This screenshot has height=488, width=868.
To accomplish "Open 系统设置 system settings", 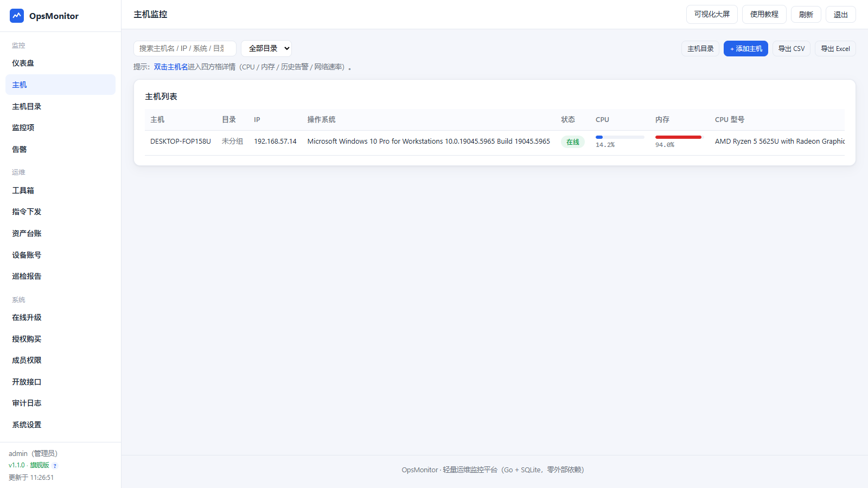I will [x=60, y=425].
